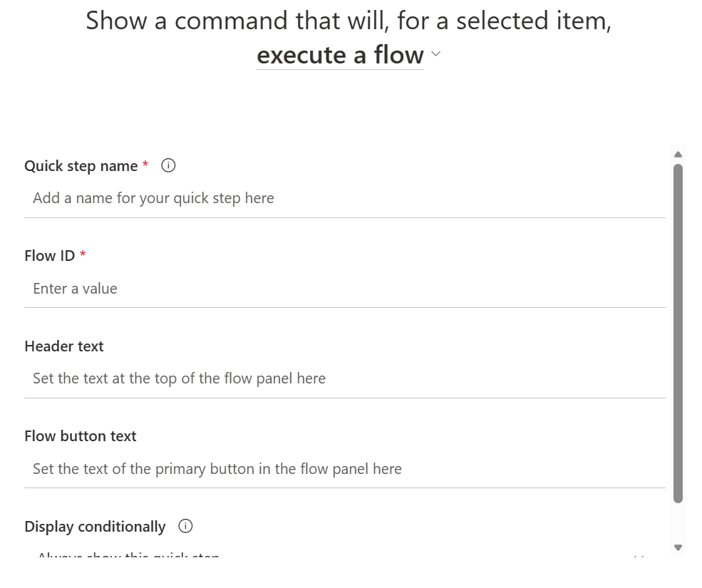Open the chevron next to execute a flow
The height and width of the screenshot is (588, 702).
coord(436,54)
